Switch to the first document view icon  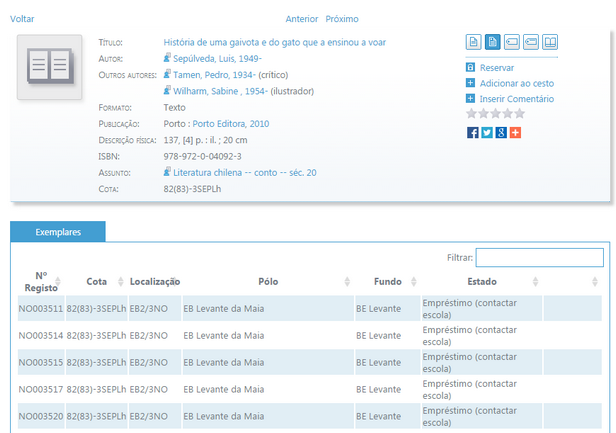[x=474, y=42]
